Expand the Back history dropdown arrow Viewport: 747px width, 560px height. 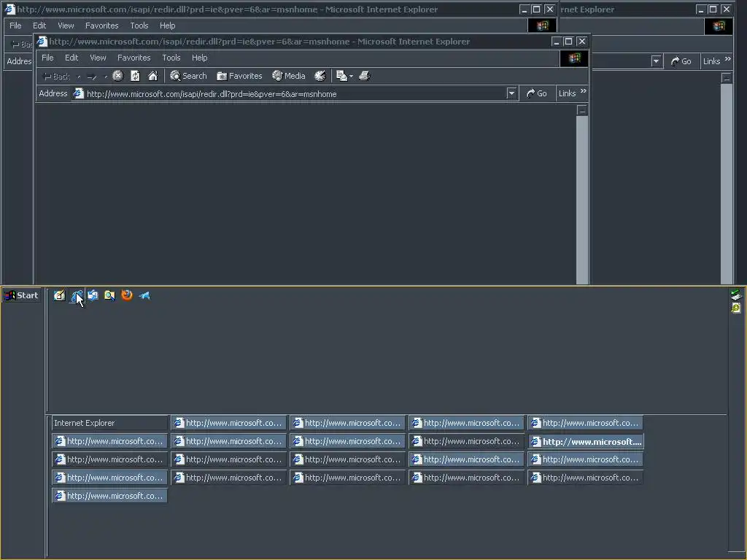tap(79, 77)
